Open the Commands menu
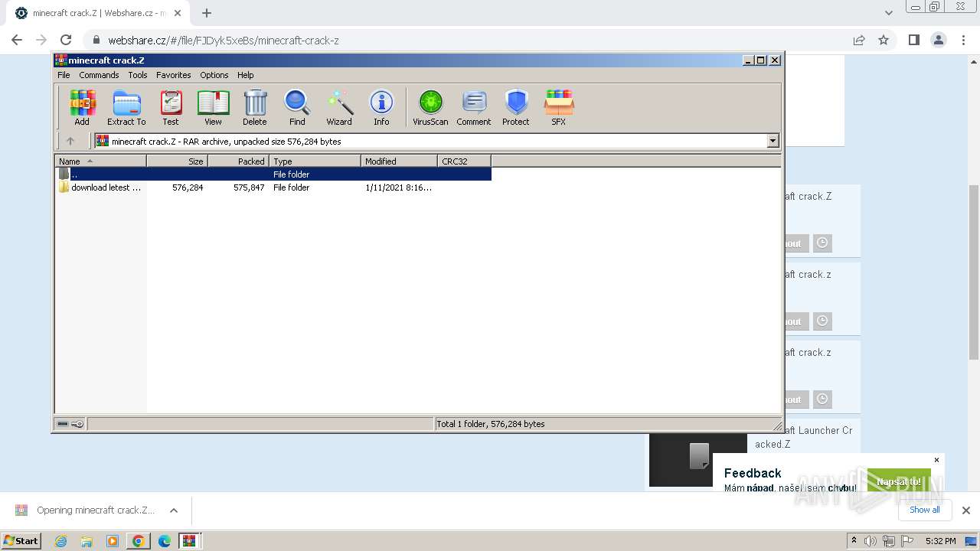 tap(99, 75)
